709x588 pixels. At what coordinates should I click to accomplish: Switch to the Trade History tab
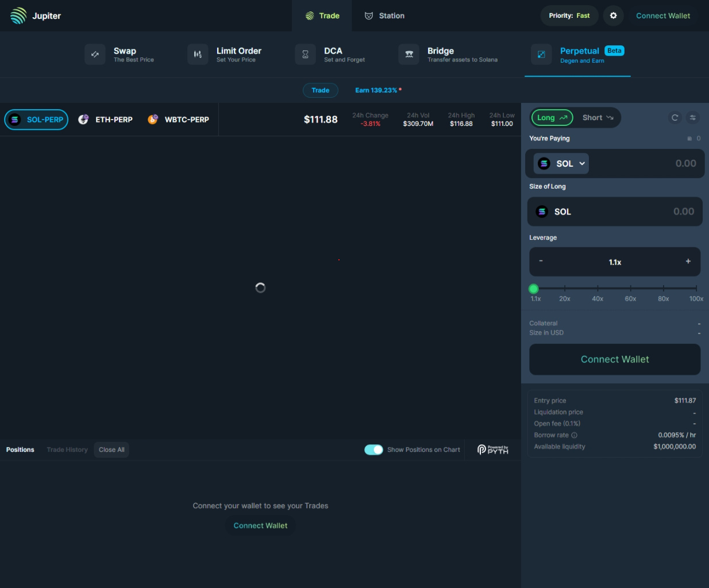point(67,449)
